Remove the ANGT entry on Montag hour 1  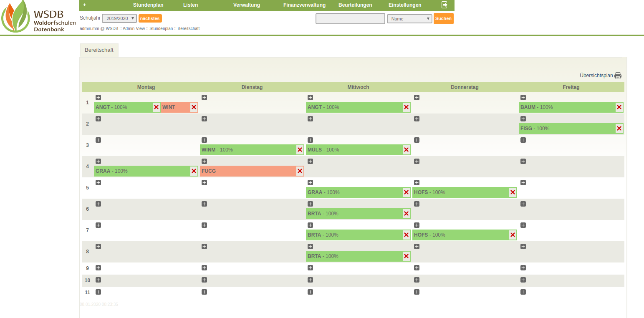tap(156, 107)
